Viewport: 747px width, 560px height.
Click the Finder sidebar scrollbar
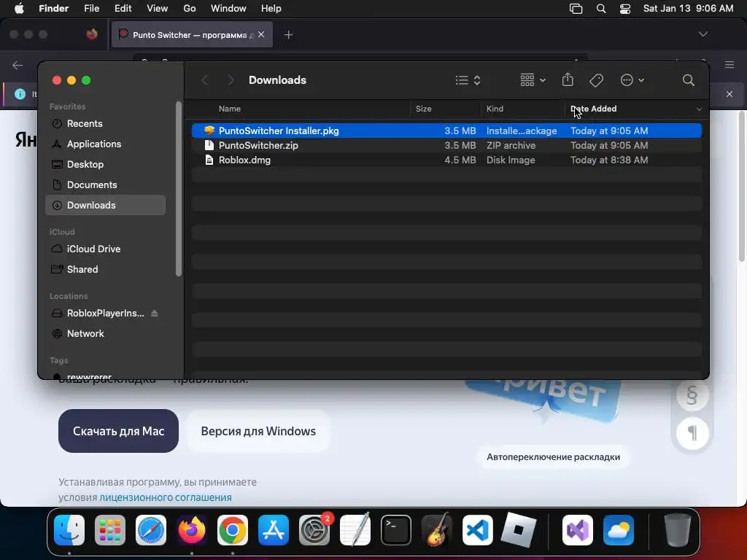coord(179,189)
